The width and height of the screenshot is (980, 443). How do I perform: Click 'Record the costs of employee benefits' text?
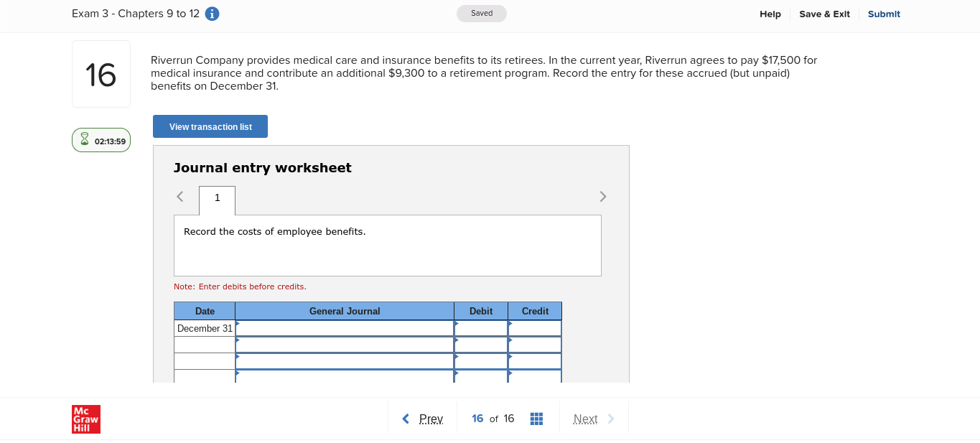(275, 231)
